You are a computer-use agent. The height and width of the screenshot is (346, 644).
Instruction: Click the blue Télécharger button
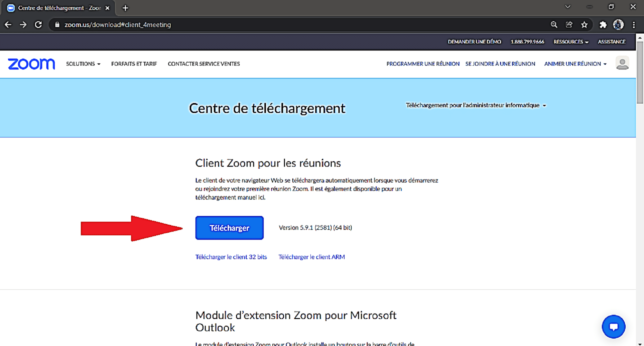229,228
